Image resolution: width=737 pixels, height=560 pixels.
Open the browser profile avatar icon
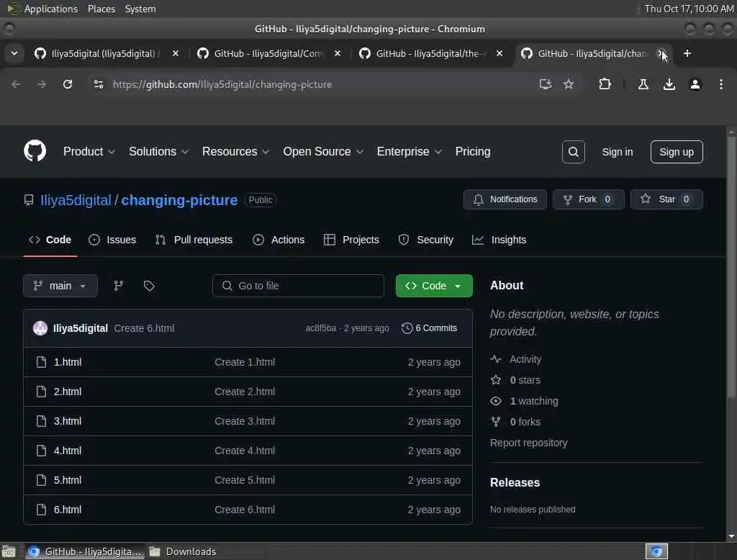(695, 84)
